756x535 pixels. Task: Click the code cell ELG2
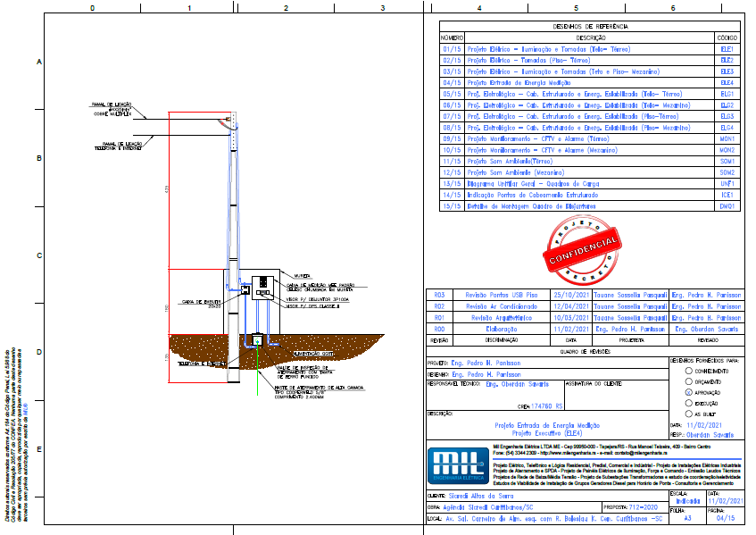point(727,105)
